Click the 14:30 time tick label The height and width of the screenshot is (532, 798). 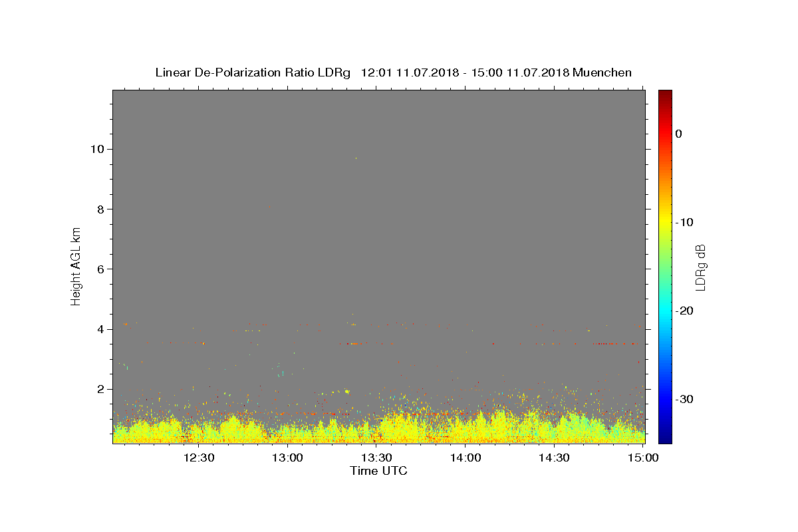coord(554,458)
